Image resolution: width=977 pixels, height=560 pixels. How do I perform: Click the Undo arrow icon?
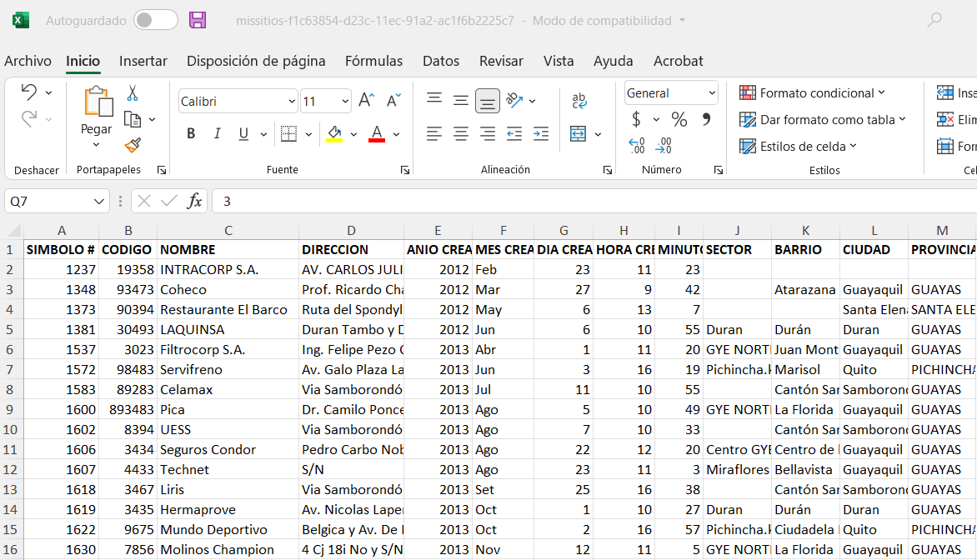click(x=28, y=92)
